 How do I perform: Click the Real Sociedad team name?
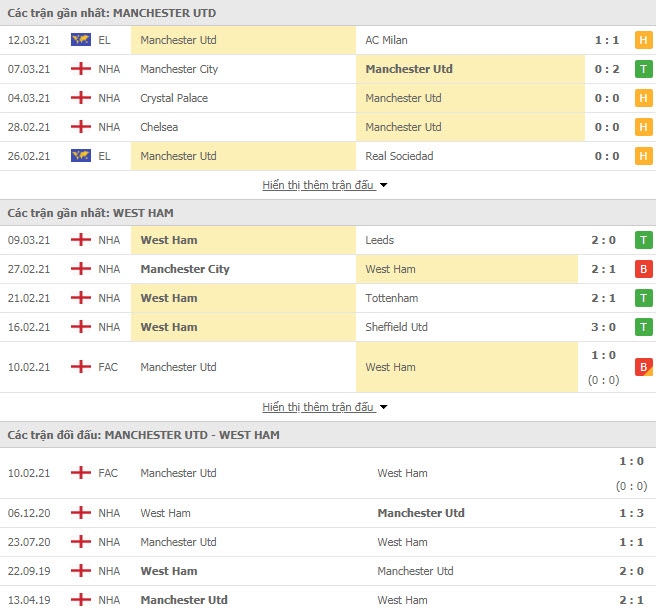click(x=399, y=156)
